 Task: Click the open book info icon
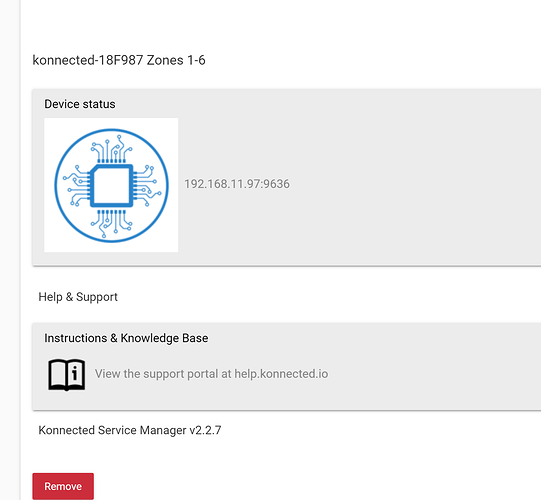pos(67,374)
